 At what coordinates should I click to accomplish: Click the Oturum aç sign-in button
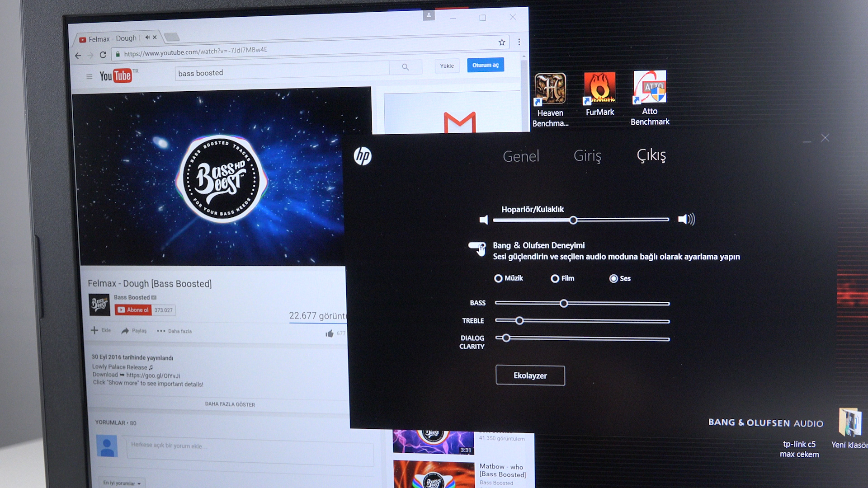pyautogui.click(x=485, y=65)
